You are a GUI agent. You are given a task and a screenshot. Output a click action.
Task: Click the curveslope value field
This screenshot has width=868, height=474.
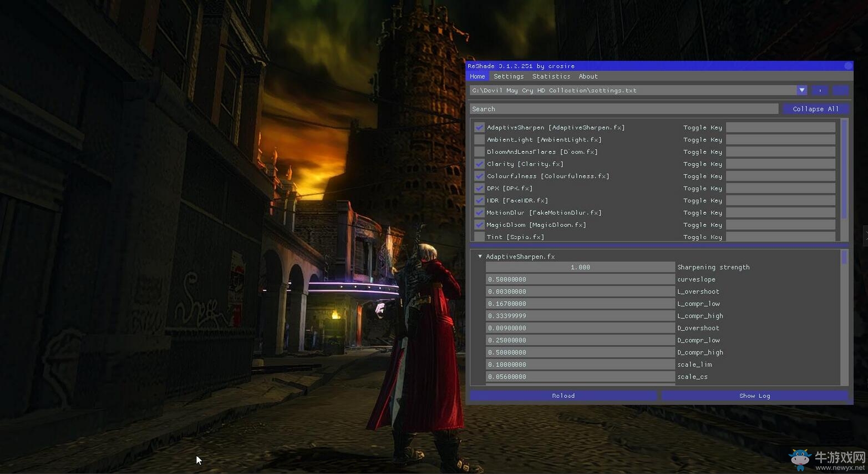pyautogui.click(x=580, y=280)
